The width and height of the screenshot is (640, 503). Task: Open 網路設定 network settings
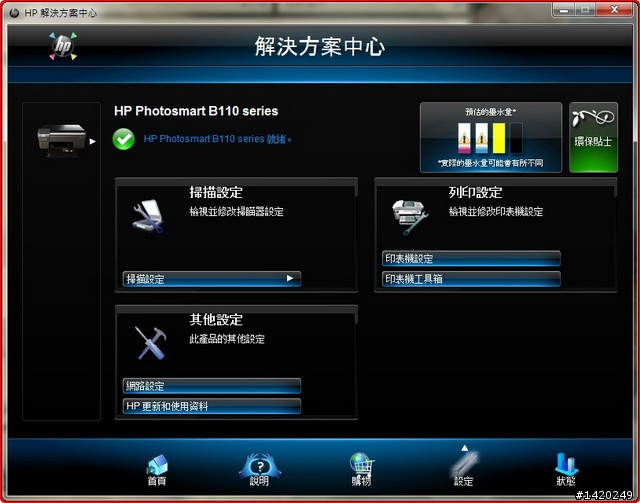click(212, 385)
